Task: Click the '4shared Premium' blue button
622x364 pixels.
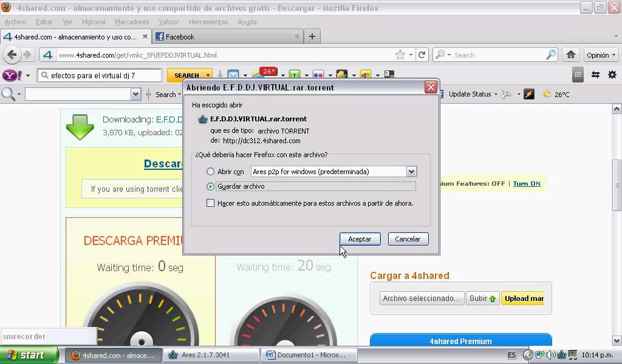Action: [460, 340]
